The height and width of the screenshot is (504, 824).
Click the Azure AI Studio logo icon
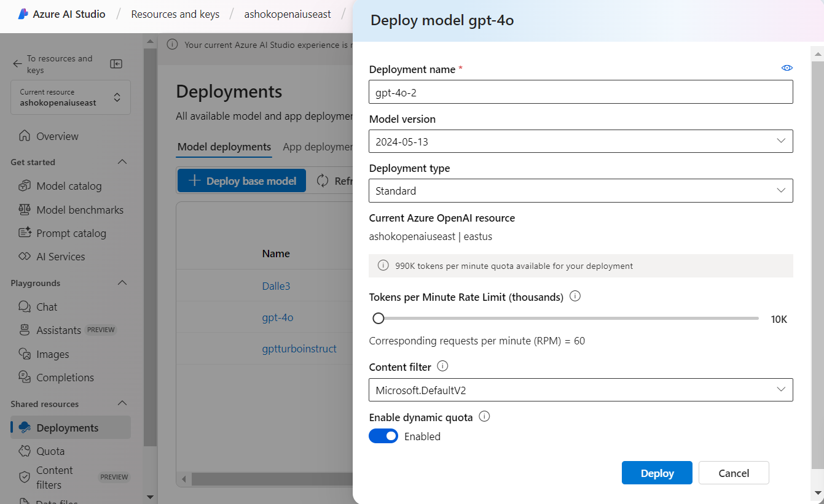coord(23,14)
